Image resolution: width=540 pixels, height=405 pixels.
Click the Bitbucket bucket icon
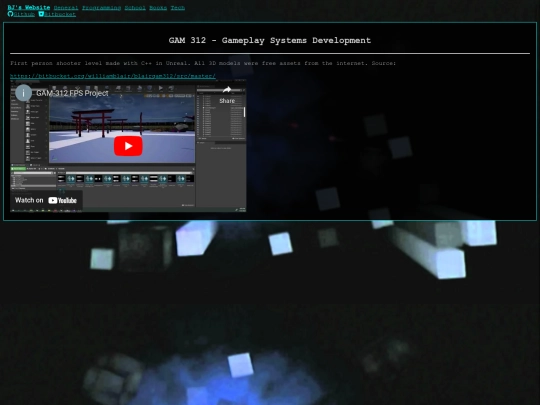tap(41, 14)
